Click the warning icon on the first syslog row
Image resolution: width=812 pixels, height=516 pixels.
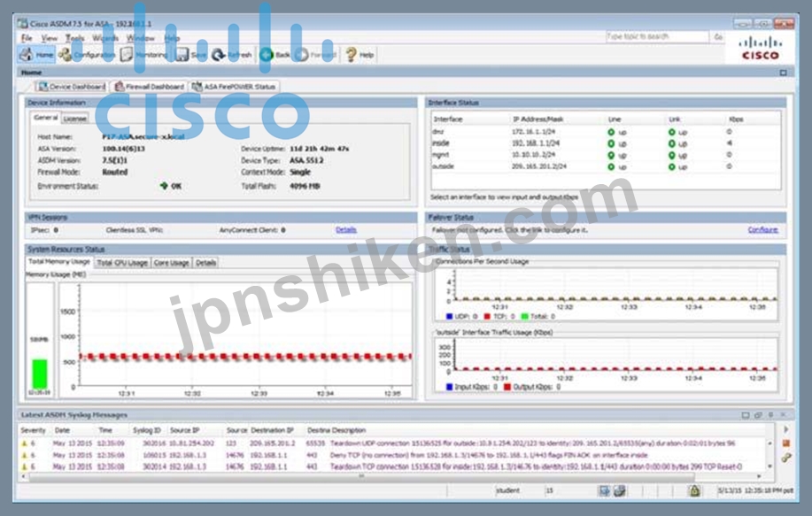click(x=24, y=443)
